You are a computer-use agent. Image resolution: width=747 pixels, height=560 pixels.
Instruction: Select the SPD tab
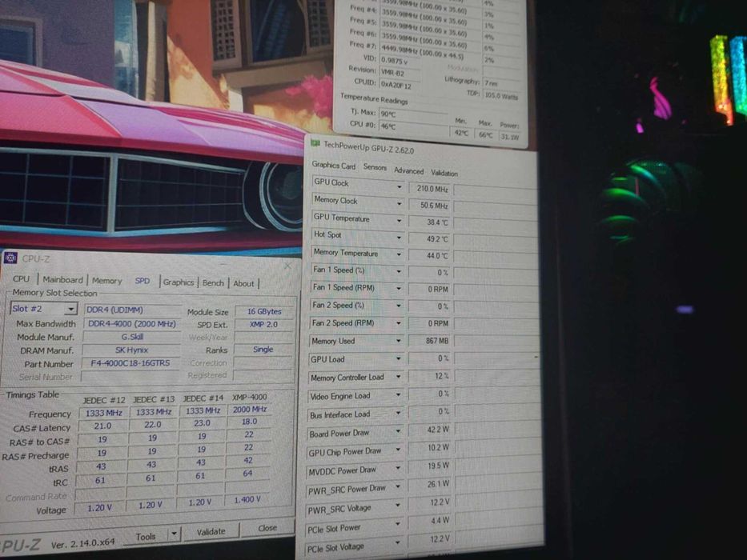point(142,281)
